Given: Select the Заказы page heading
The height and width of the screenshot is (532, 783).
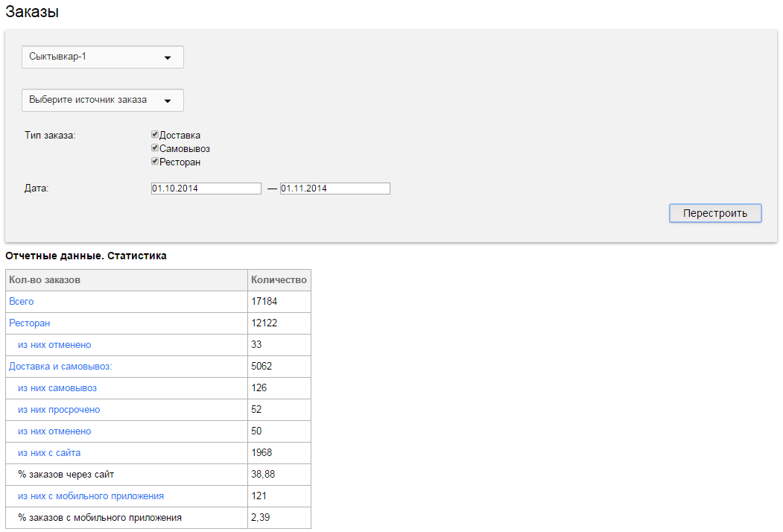Looking at the screenshot, I should tap(32, 11).
